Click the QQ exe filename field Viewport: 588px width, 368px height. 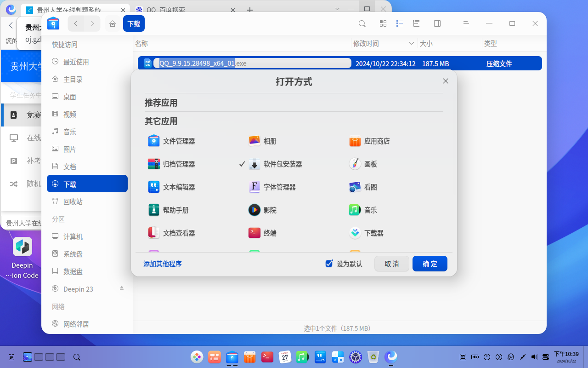(x=253, y=63)
